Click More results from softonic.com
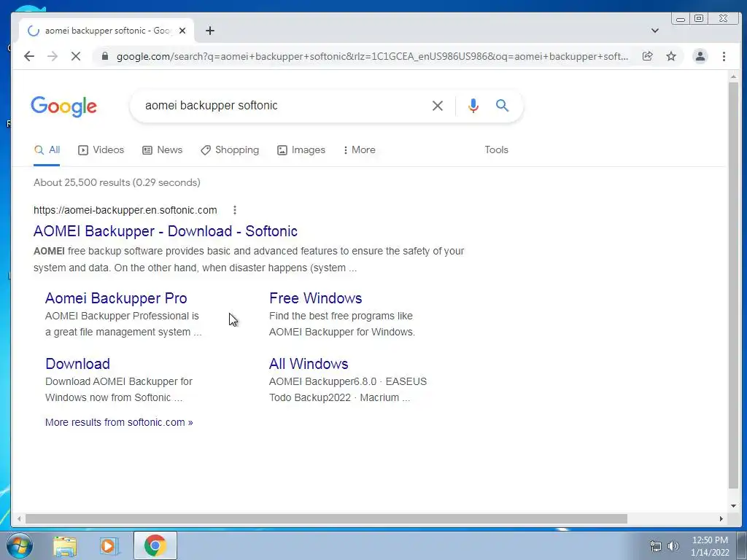Viewport: 747px width, 560px height. [119, 422]
